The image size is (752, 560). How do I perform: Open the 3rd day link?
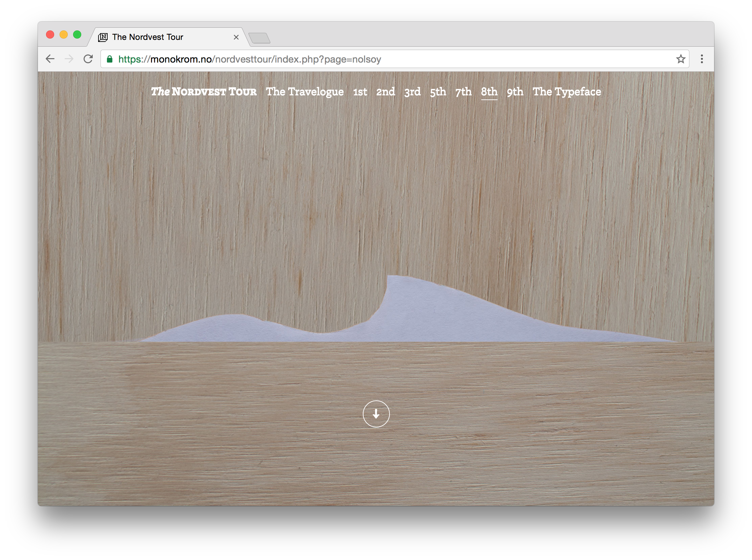[412, 92]
